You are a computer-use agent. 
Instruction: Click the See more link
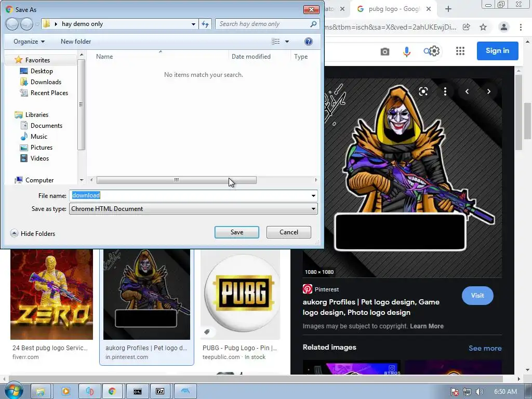485,348
